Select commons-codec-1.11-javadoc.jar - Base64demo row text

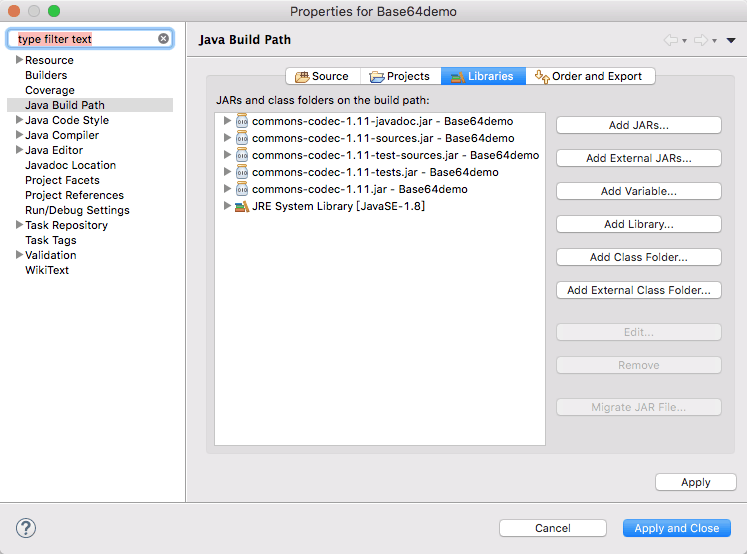coord(383,121)
